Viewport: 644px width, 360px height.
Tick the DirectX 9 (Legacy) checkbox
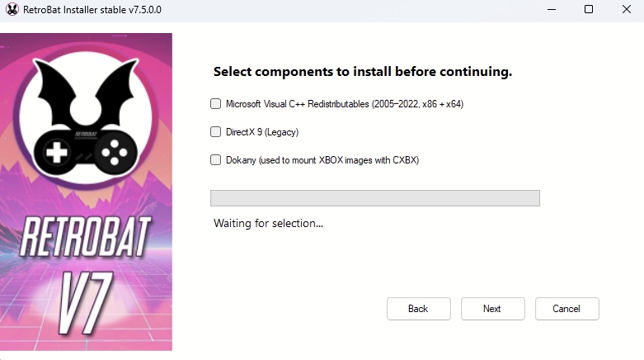point(216,132)
